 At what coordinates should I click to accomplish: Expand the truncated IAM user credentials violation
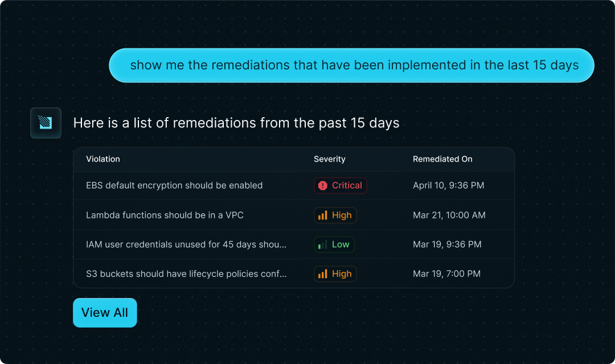(186, 244)
